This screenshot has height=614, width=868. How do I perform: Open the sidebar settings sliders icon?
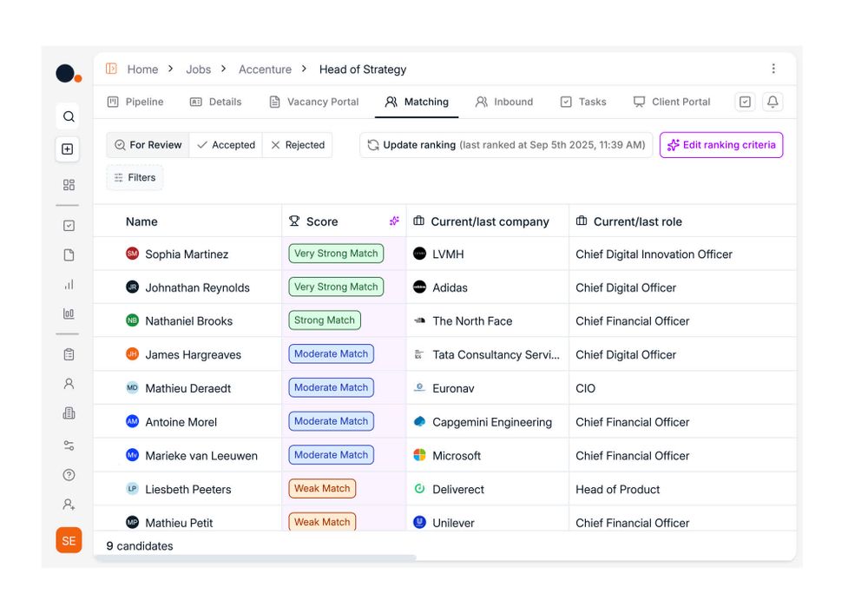click(69, 446)
